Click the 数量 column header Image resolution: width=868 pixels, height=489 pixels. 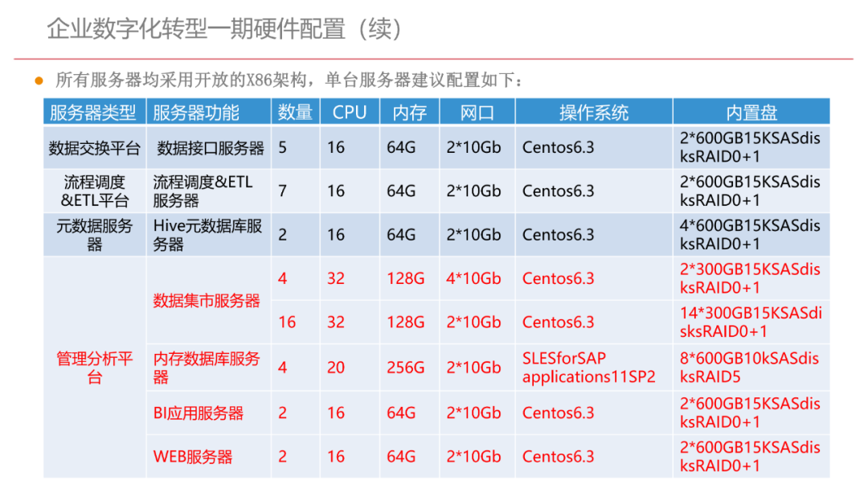pyautogui.click(x=294, y=111)
